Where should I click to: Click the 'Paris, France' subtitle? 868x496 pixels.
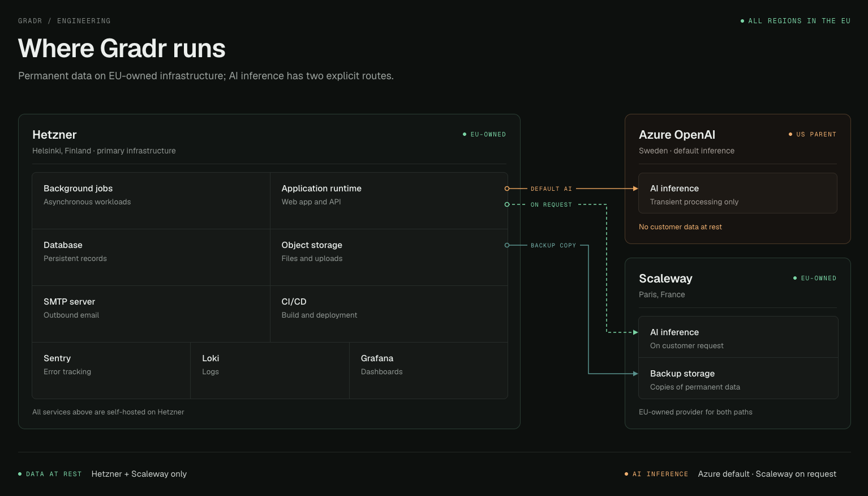pyautogui.click(x=662, y=294)
